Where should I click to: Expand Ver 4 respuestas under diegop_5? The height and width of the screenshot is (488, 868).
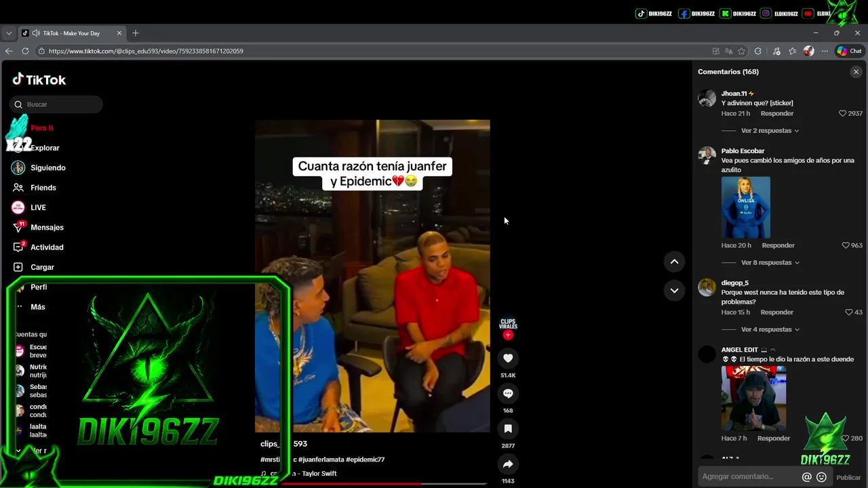click(x=770, y=329)
